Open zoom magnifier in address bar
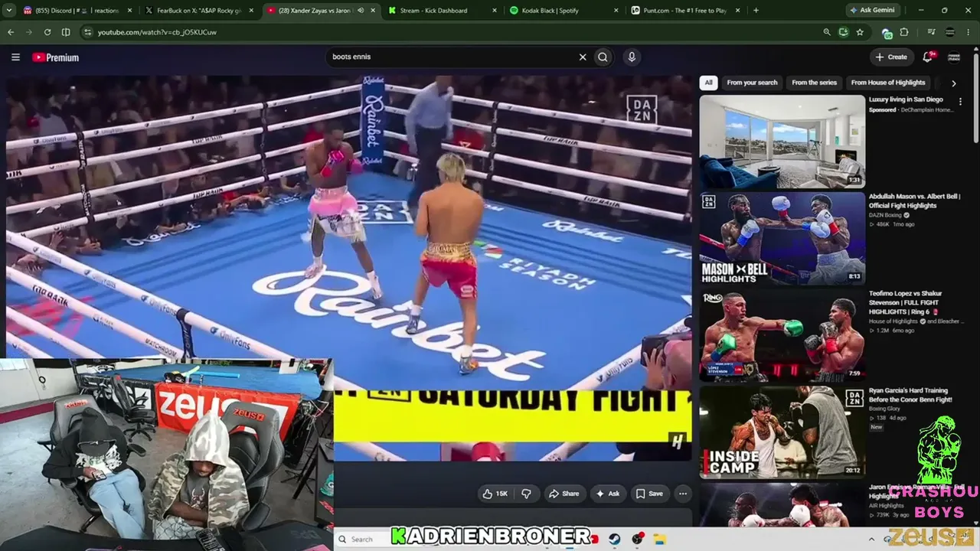The width and height of the screenshot is (980, 551). tap(826, 32)
